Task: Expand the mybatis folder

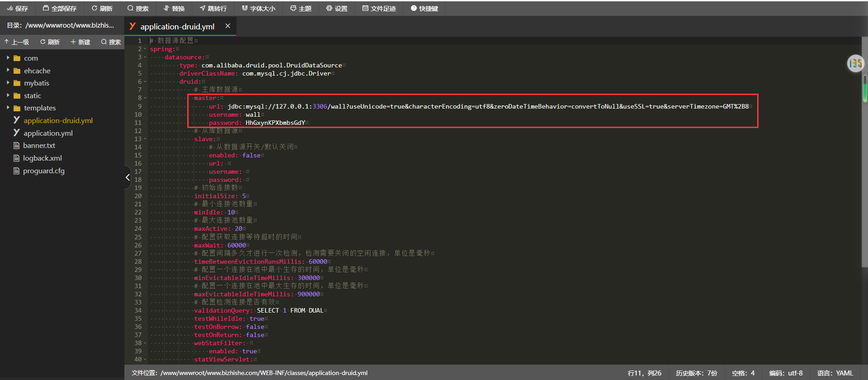Action: [8, 83]
